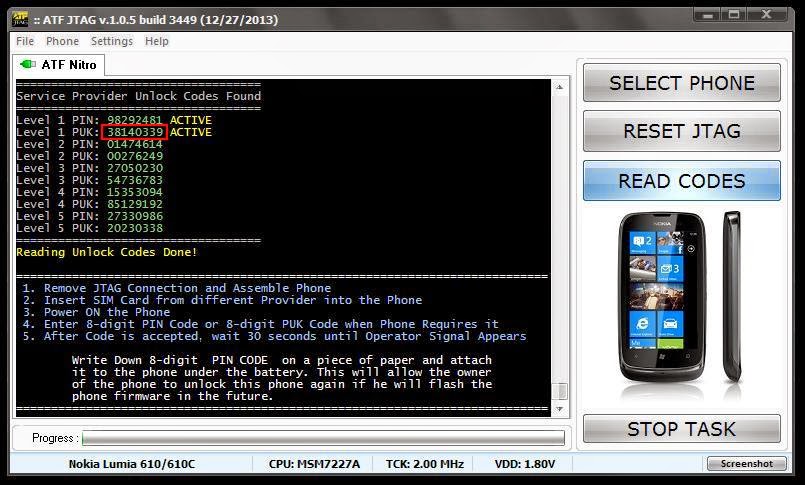Click the ATF JTAG title bar app icon

click(20, 20)
